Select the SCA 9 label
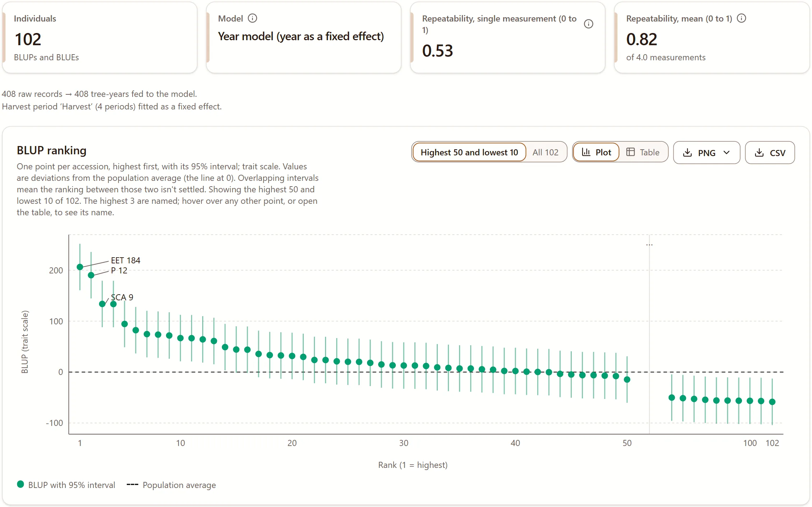812x507 pixels. (122, 297)
